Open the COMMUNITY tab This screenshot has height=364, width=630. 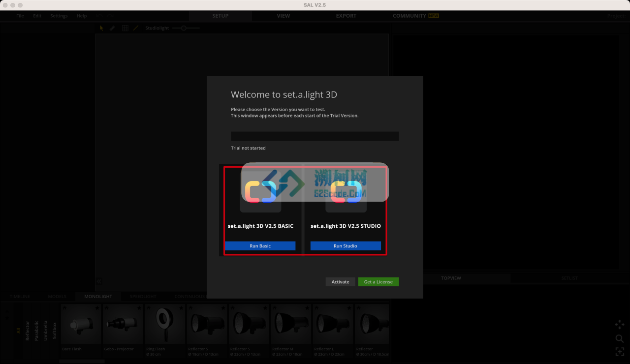click(415, 16)
